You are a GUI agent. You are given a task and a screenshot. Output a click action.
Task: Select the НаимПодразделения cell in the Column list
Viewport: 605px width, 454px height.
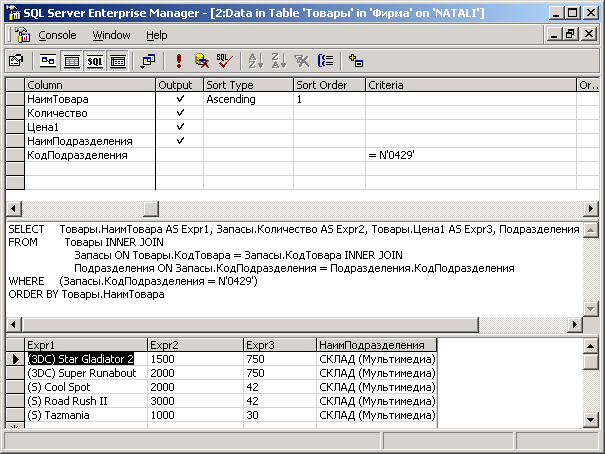tap(90, 141)
